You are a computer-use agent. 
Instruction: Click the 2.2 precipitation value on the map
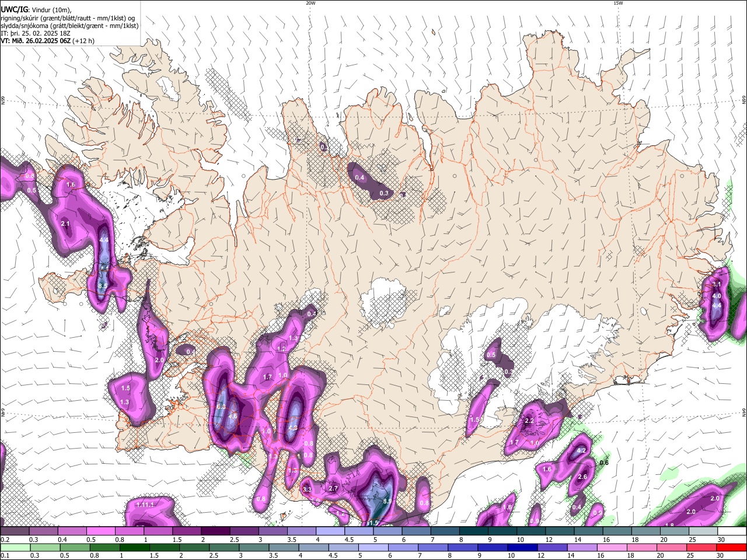[x=530, y=421]
